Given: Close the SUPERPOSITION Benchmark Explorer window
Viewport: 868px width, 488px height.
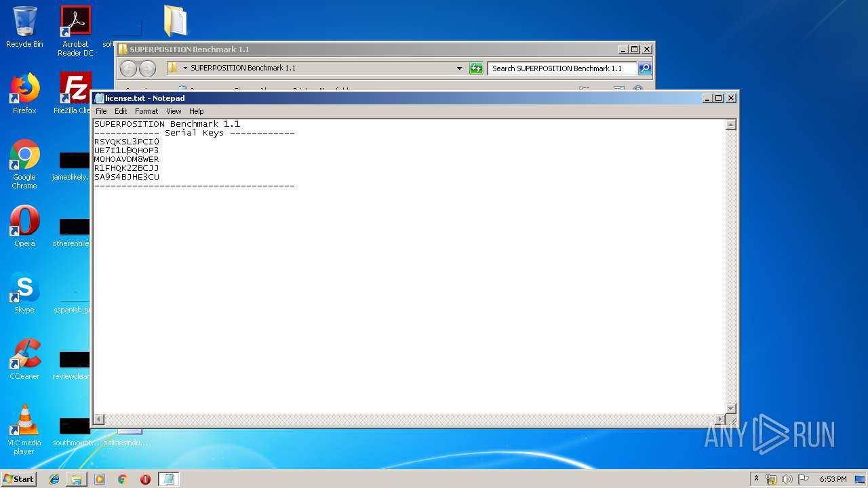Looking at the screenshot, I should tap(647, 49).
